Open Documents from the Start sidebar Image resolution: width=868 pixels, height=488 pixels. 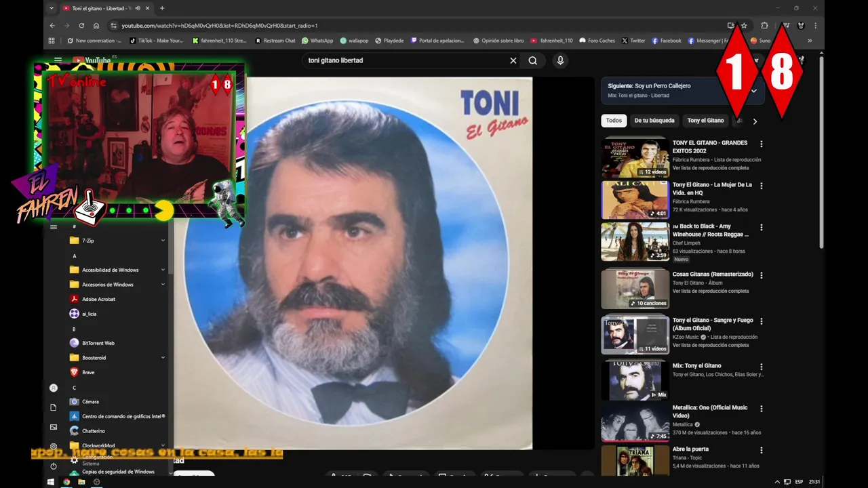point(54,407)
